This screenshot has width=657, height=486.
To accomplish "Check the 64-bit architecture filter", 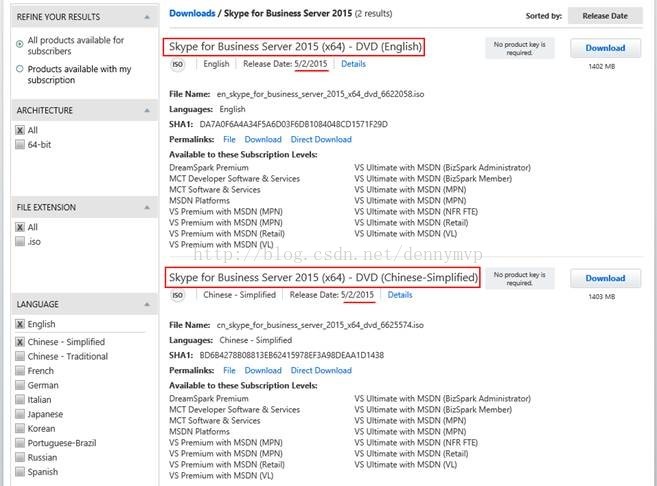I will tap(20, 145).
